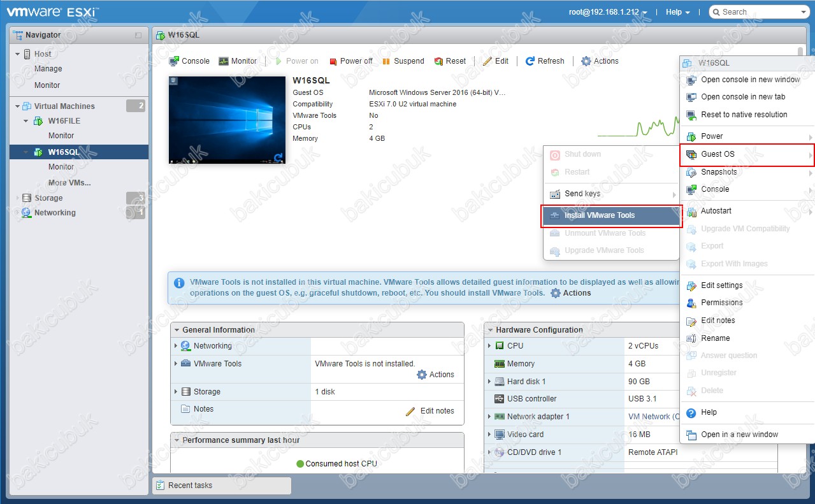Image resolution: width=815 pixels, height=504 pixels.
Task: Open the Actions gear in the toolbar
Action: pyautogui.click(x=600, y=61)
